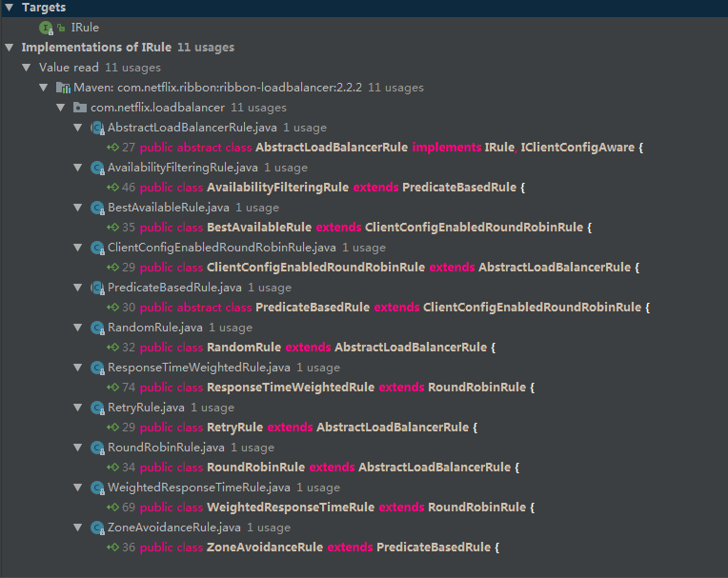
Task: Click usage icon on line 30
Action: 112,307
